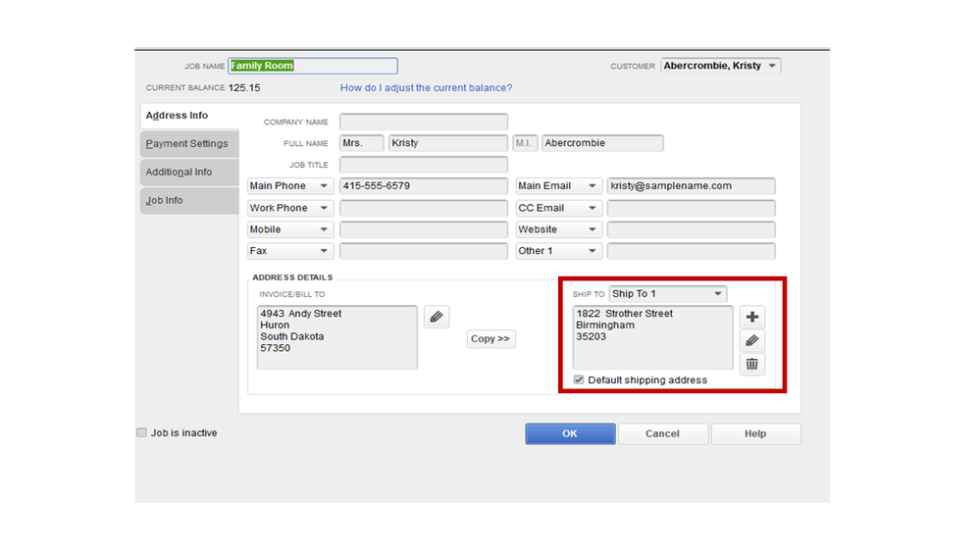Click the email field kristy@samplename.com
Screen dimensions: 980x551
[692, 186]
